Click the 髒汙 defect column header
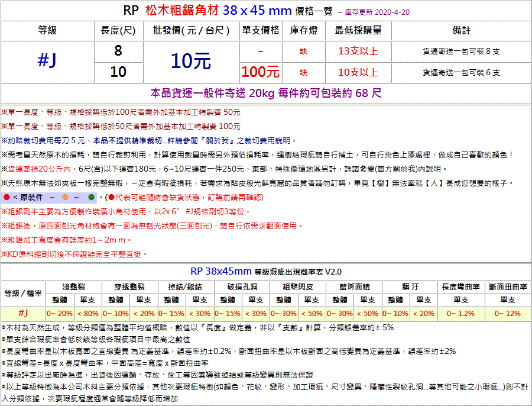 click(410, 287)
